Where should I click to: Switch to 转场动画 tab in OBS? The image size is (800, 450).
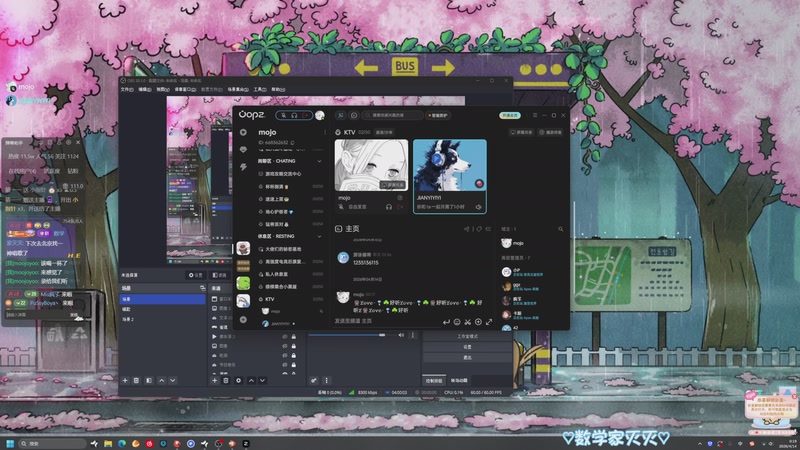click(459, 381)
